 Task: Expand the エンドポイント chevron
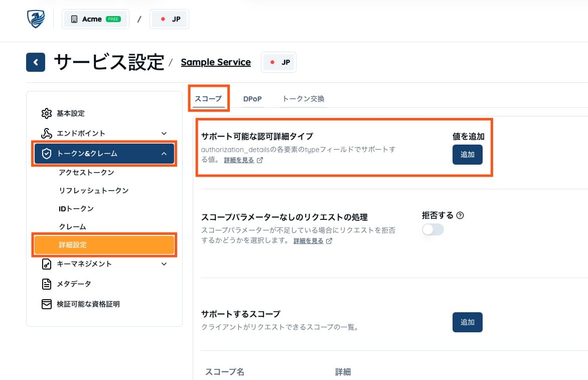pos(164,133)
